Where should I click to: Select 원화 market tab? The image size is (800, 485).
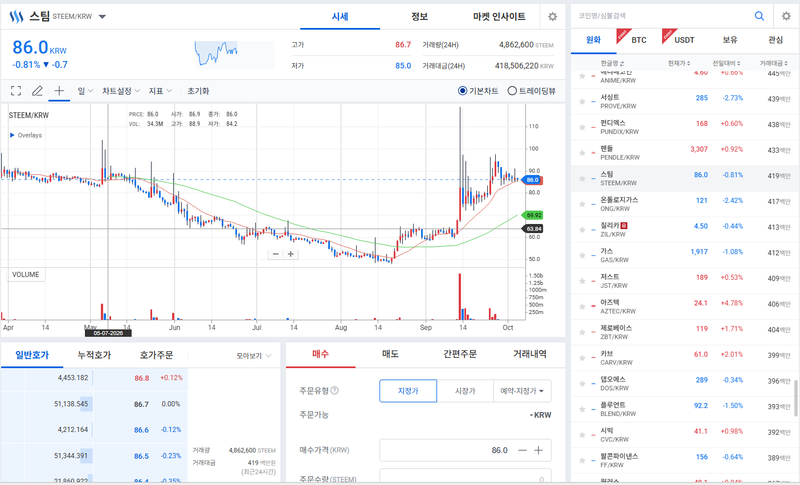[x=593, y=40]
